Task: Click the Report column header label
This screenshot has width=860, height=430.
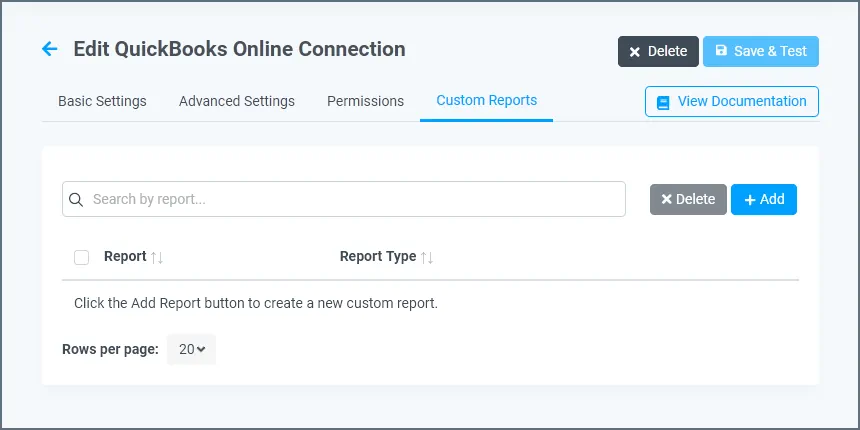Action: pyautogui.click(x=125, y=256)
